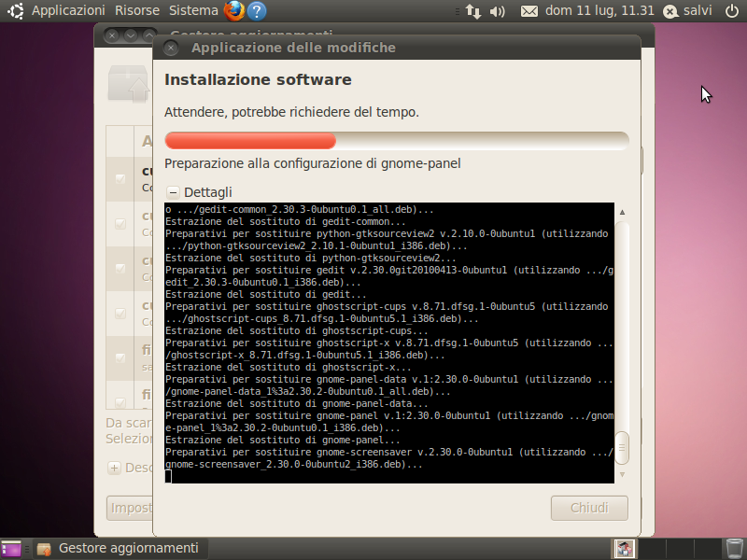
Task: Open the salvi user status menu
Action: 687,10
